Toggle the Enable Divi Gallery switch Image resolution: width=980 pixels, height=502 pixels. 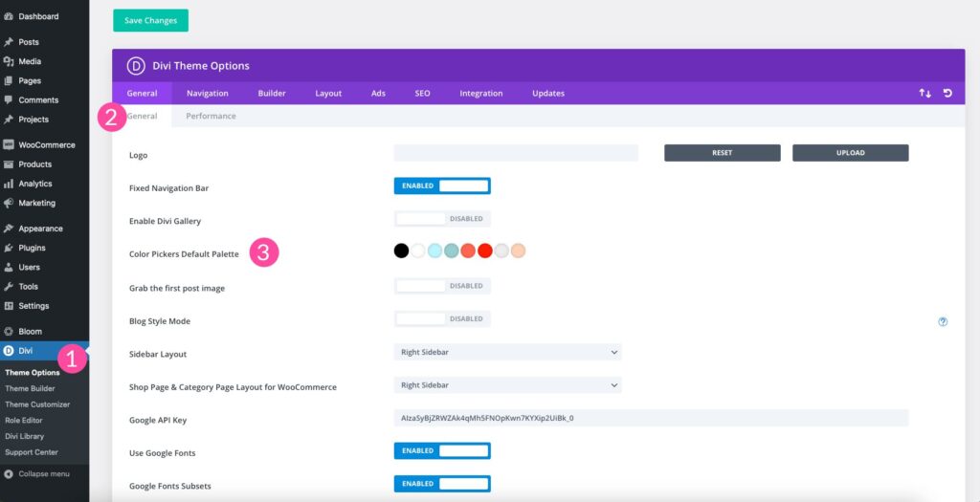point(442,219)
